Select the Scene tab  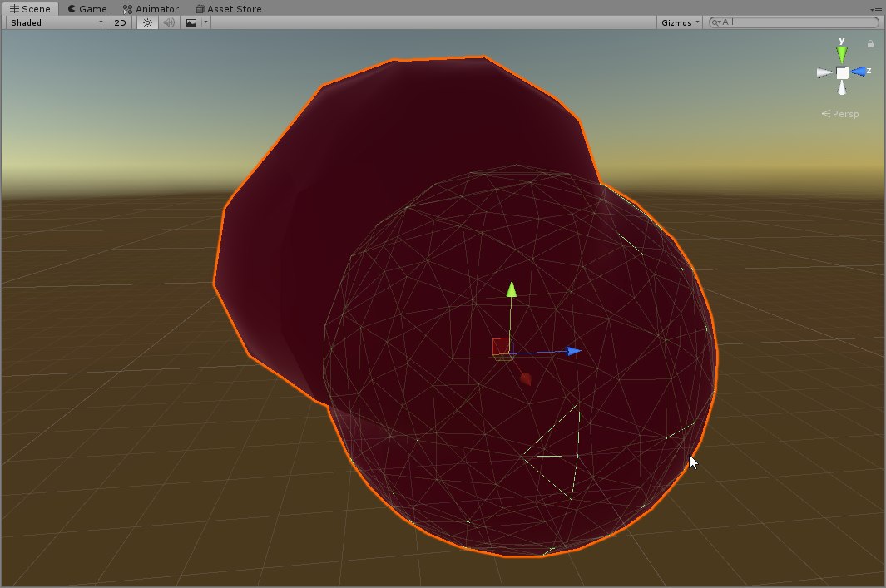coord(30,9)
